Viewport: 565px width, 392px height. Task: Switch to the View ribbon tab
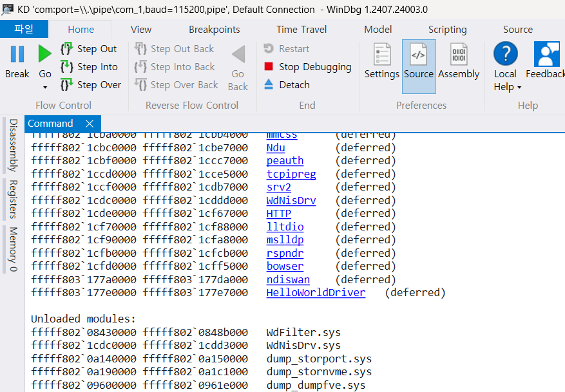[141, 29]
